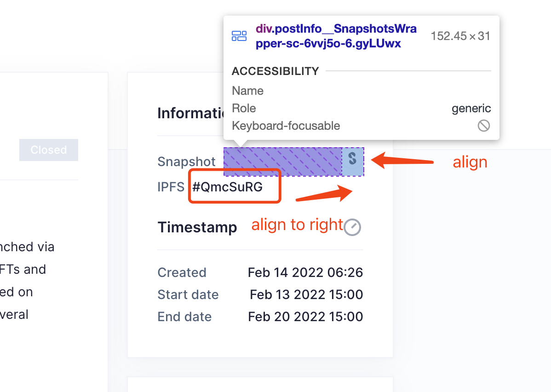Collapse the inspector tooltip popup

click(x=362, y=77)
